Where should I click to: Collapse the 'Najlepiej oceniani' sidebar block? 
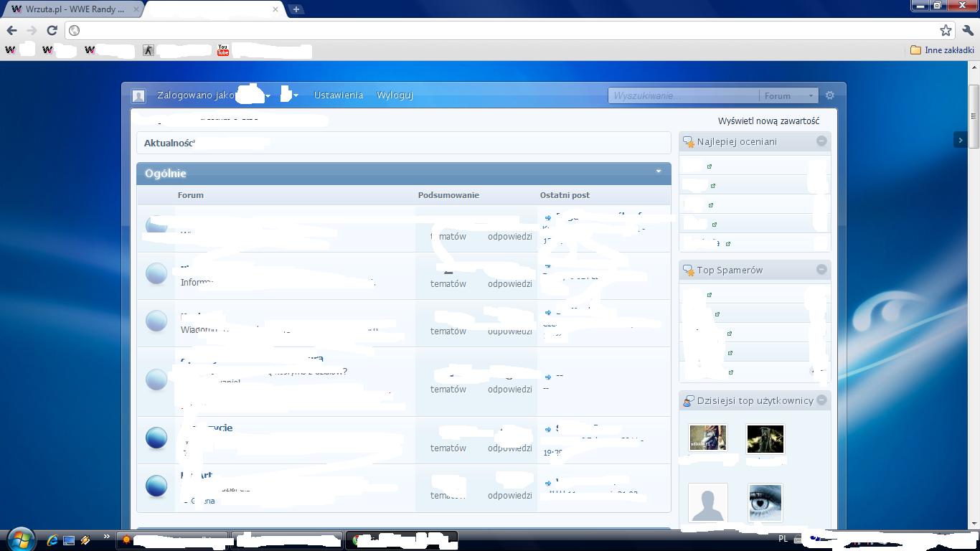click(821, 141)
